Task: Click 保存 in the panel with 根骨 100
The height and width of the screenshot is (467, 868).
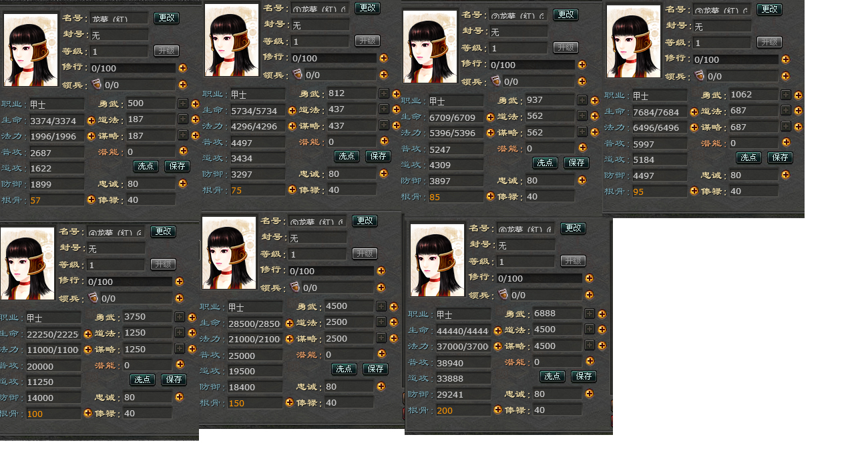Action: tap(174, 379)
